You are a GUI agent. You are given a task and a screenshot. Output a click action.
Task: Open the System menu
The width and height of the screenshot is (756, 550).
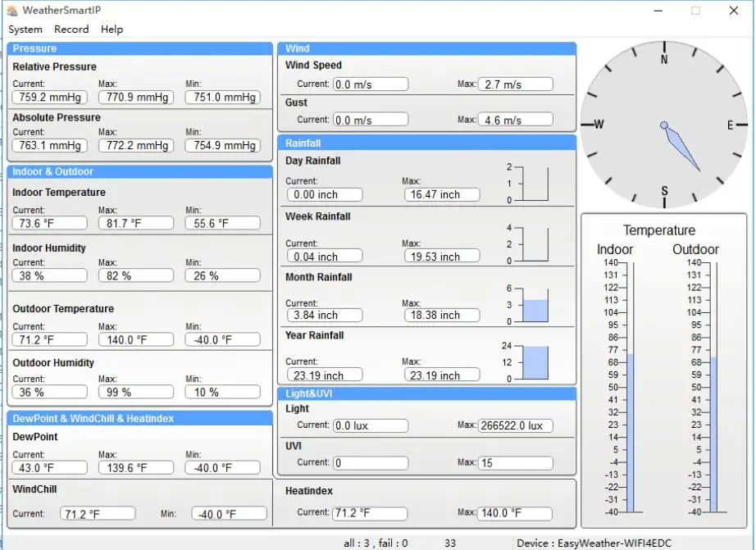click(x=25, y=30)
